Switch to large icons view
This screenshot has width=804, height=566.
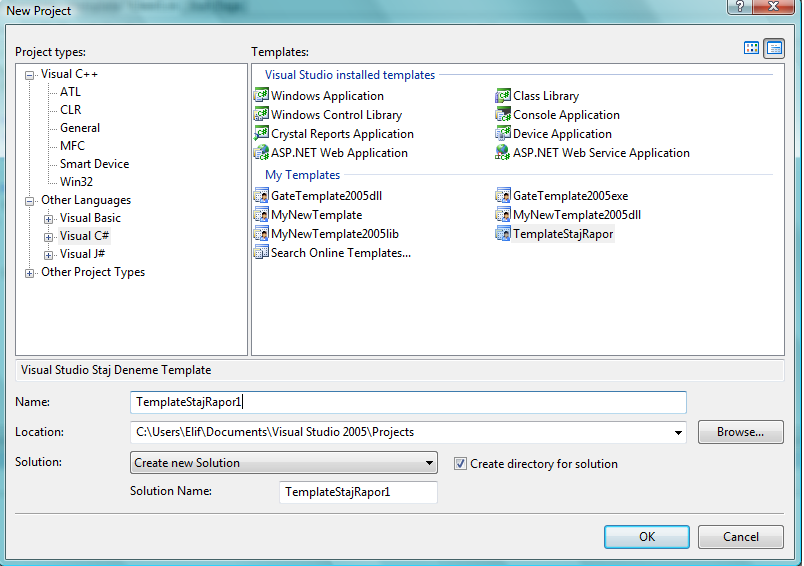coord(752,48)
